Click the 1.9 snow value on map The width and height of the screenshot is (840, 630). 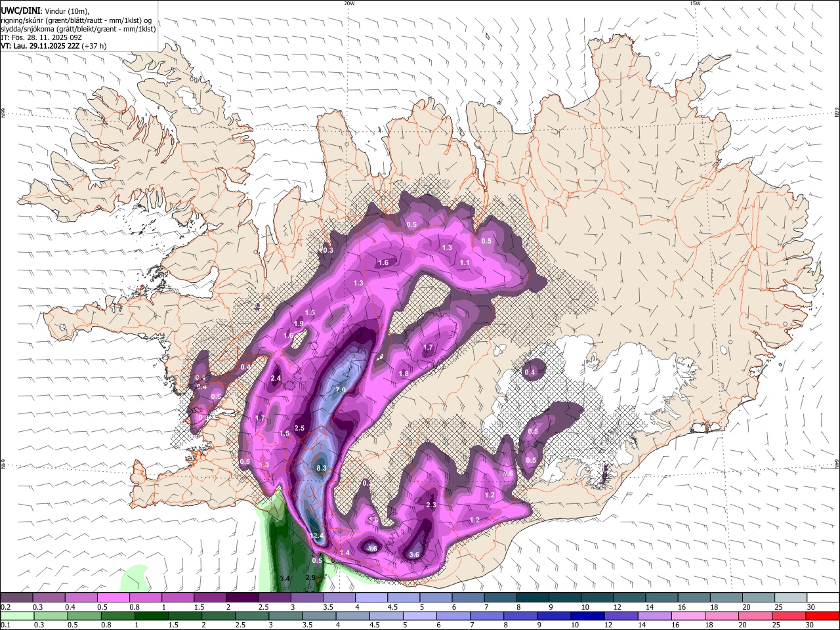coord(299,324)
